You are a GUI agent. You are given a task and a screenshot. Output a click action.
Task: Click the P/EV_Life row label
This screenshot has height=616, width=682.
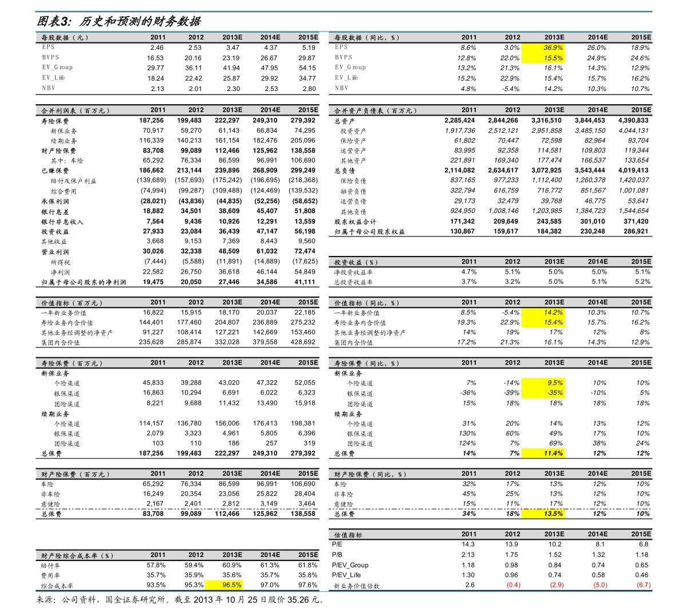pos(346,575)
